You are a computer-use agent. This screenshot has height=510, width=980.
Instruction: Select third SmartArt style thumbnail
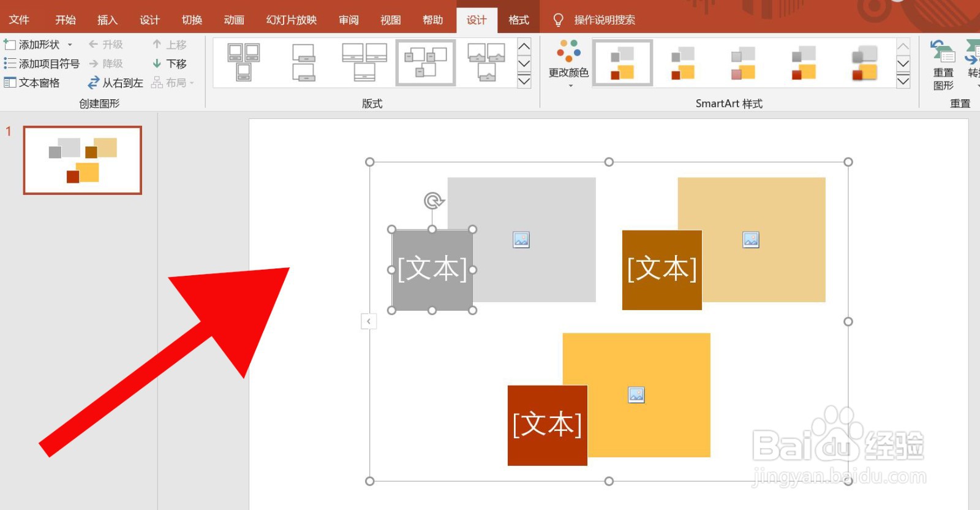coord(743,63)
